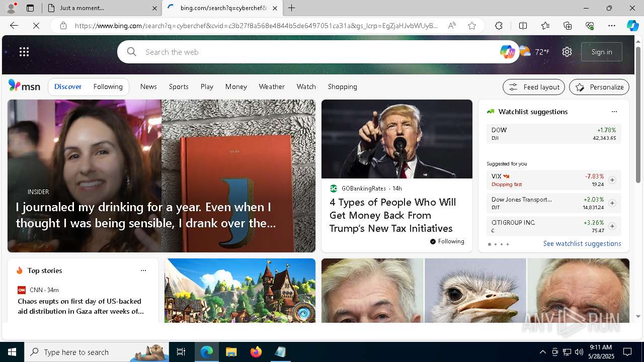Open News section
644x362 pixels.
[x=148, y=86]
